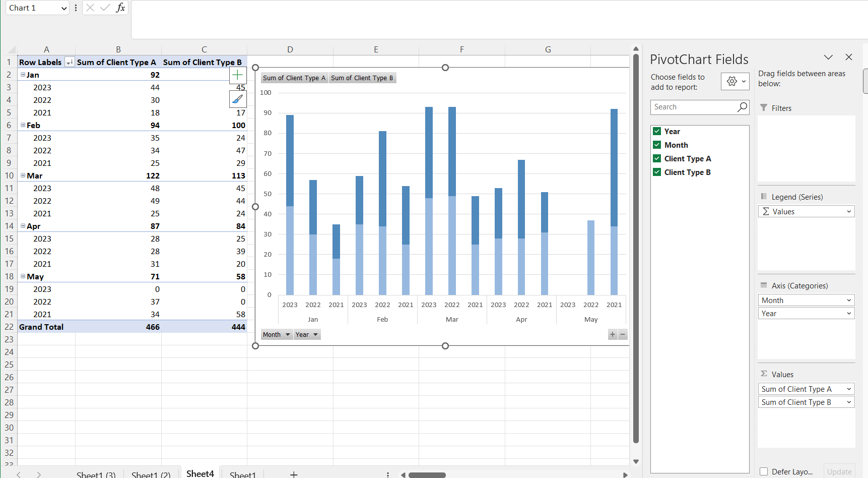
Task: Collapse the Mar group in the pivot table
Action: pyautogui.click(x=23, y=175)
